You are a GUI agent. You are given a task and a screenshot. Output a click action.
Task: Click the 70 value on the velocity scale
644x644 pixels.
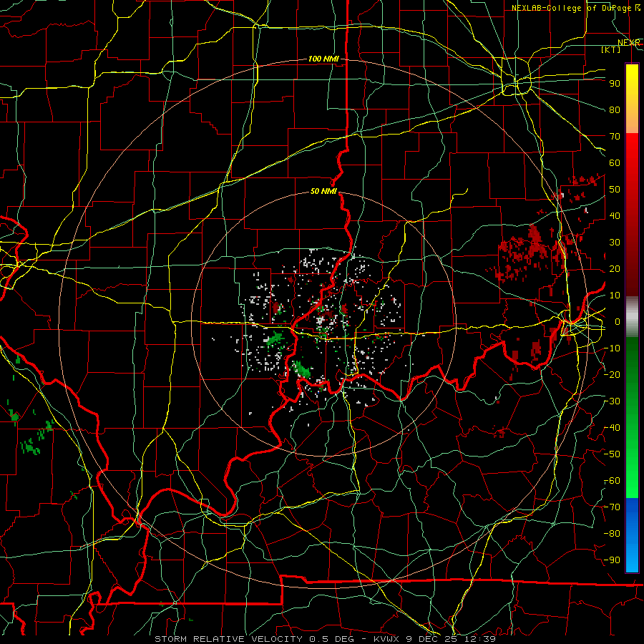pyautogui.click(x=615, y=137)
